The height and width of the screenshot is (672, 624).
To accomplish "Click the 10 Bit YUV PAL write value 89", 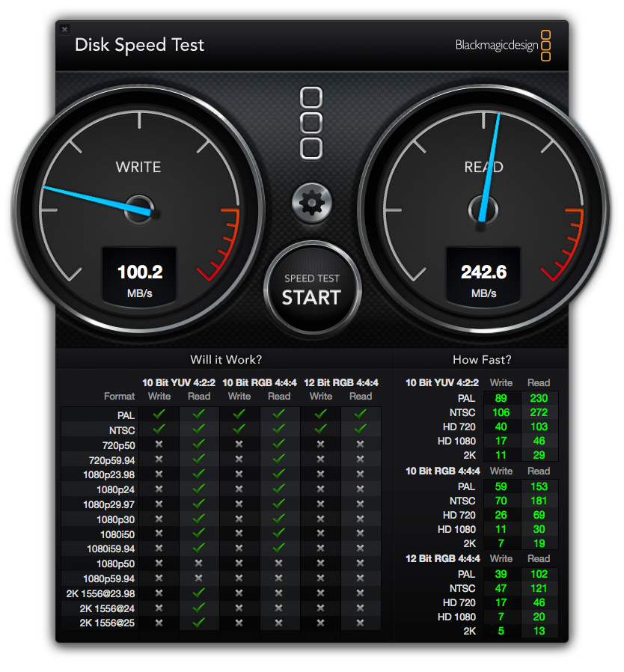I will (x=501, y=398).
